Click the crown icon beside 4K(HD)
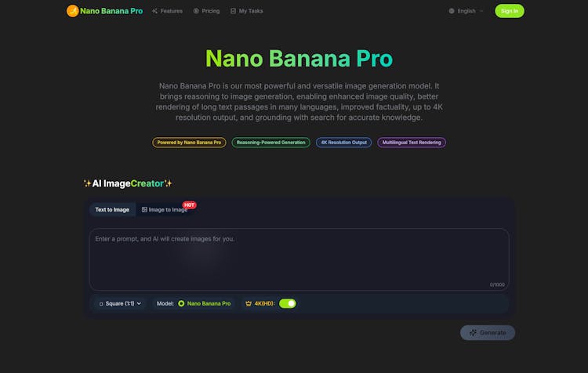Image resolution: width=588 pixels, height=373 pixels. [249, 303]
